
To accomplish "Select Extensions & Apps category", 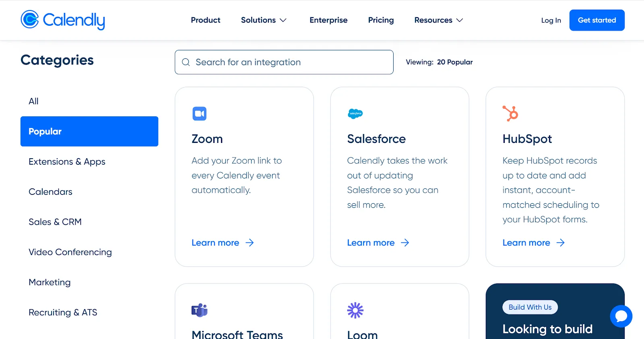I will 89,161.
